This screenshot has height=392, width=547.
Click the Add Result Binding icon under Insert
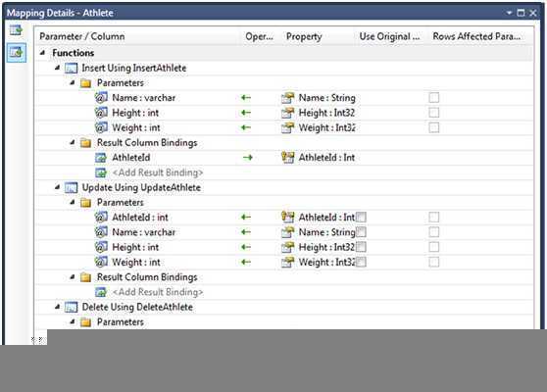(x=101, y=172)
